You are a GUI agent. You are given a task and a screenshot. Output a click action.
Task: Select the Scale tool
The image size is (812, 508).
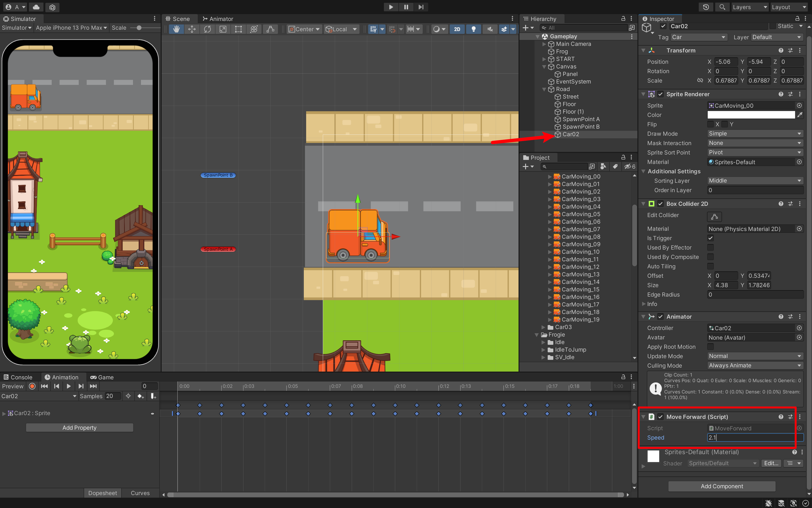tap(223, 29)
